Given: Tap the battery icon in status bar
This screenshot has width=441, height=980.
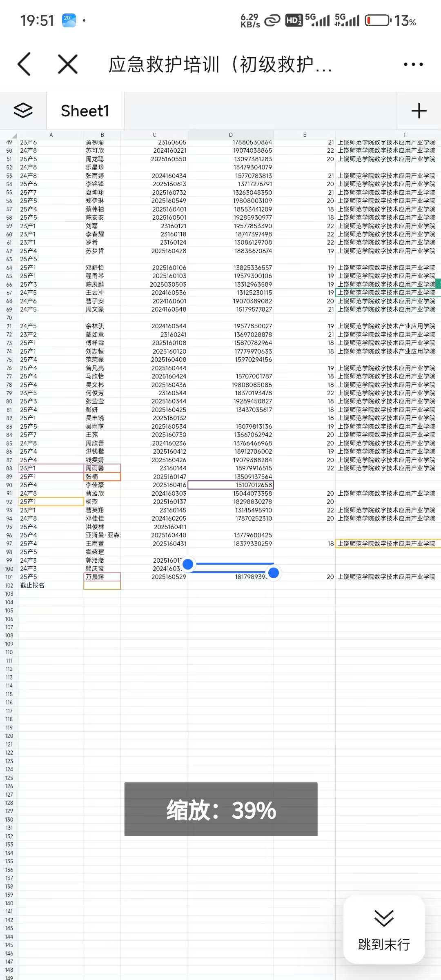Looking at the screenshot, I should click(x=377, y=20).
